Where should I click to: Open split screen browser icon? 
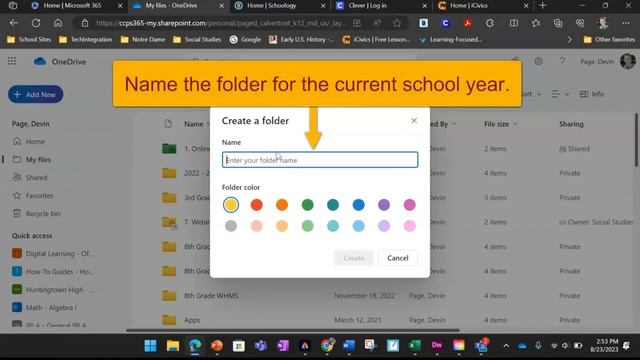pyautogui.click(x=513, y=23)
